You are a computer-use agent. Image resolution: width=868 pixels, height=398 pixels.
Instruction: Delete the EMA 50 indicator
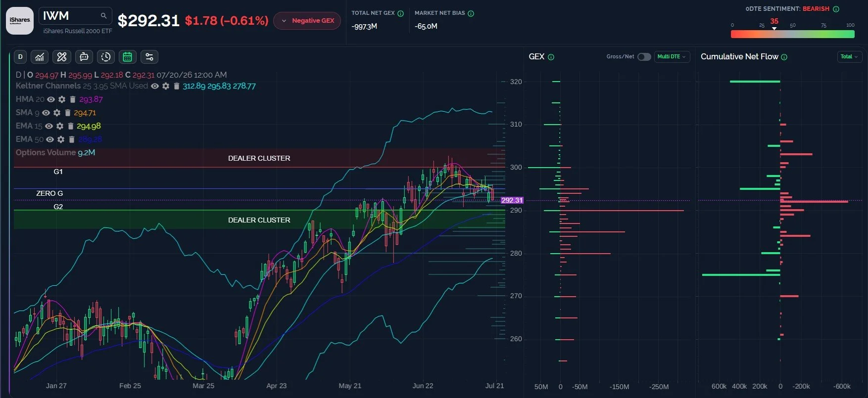point(72,139)
